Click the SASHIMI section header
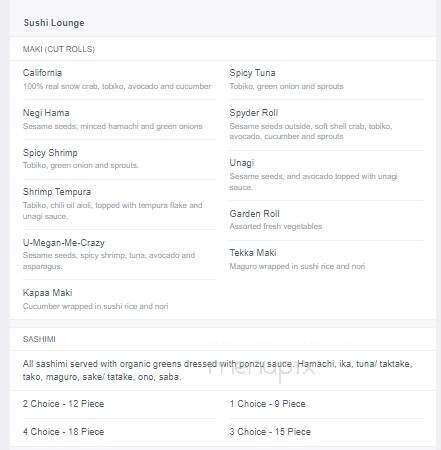The height and width of the screenshot is (450, 441). (x=39, y=339)
